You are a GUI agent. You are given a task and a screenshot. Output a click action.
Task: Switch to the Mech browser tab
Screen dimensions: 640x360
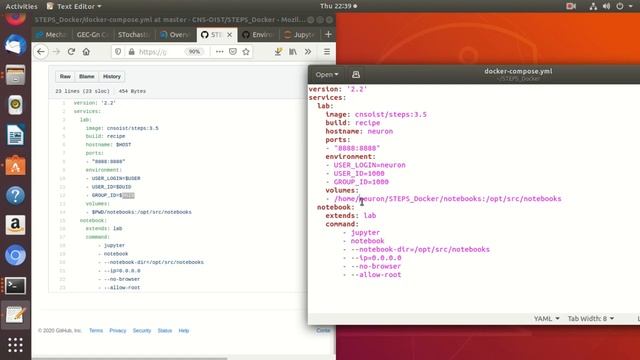coord(52,35)
